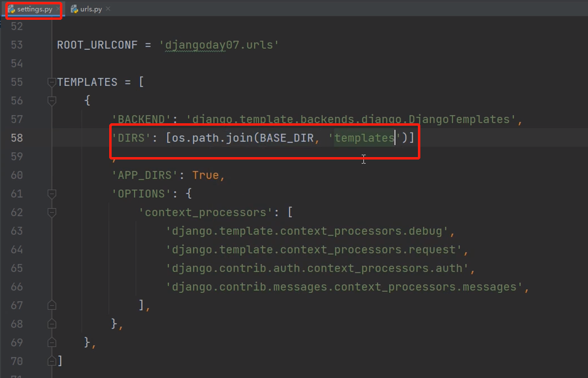Image resolution: width=588 pixels, height=378 pixels.
Task: Switch to the settings.py editor tab
Action: 34,9
